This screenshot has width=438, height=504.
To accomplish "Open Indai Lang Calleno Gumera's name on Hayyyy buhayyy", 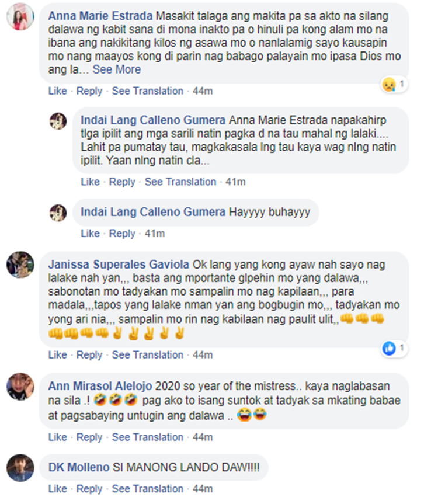I will pos(153,212).
